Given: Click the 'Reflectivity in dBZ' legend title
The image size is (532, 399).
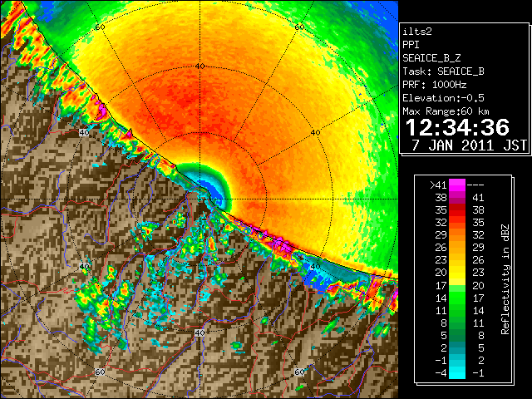Looking at the screenshot, I should tap(505, 279).
